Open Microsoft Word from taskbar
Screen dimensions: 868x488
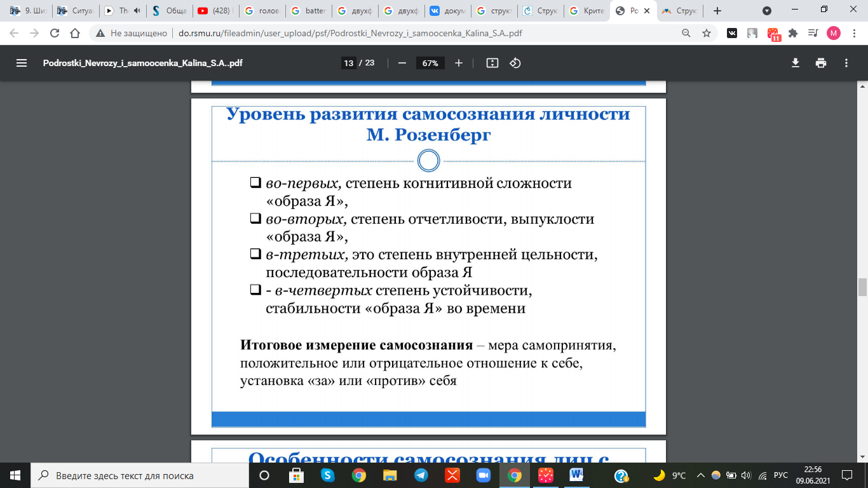[x=577, y=475]
